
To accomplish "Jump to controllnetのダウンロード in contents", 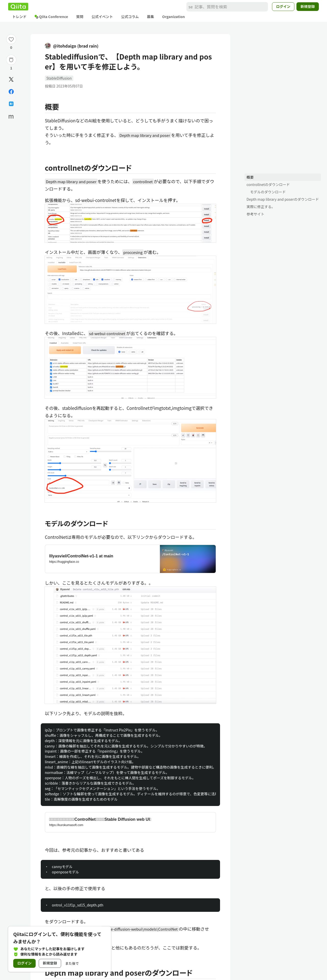I will point(268,184).
